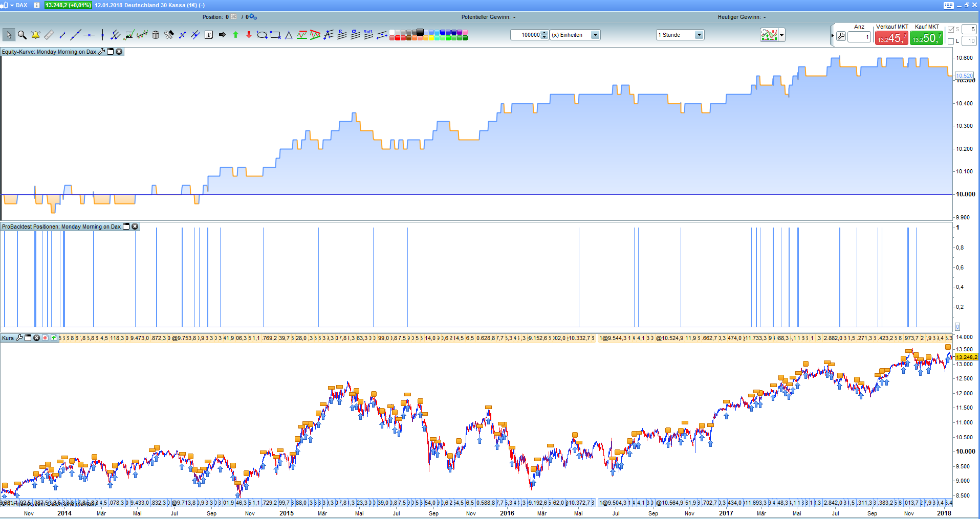
Task: Open the trading panel wrench settings
Action: pyautogui.click(x=841, y=36)
